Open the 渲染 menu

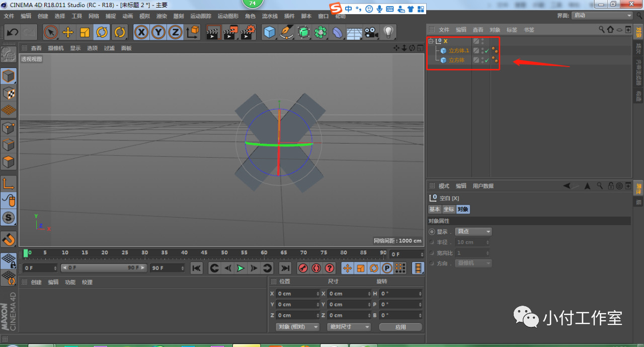161,16
